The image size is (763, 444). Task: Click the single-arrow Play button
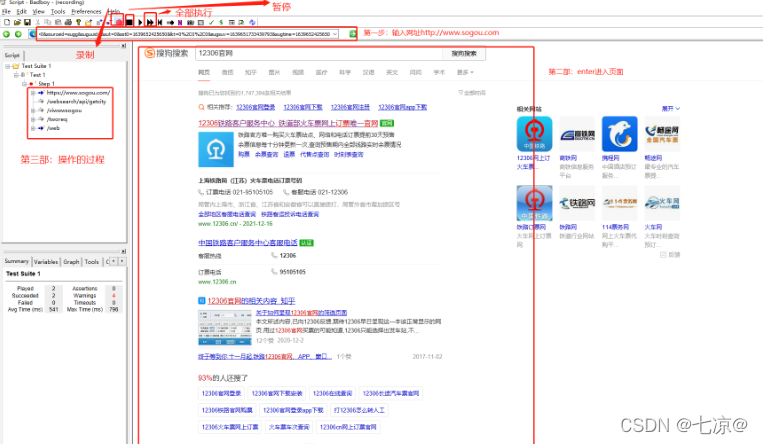pyautogui.click(x=140, y=22)
